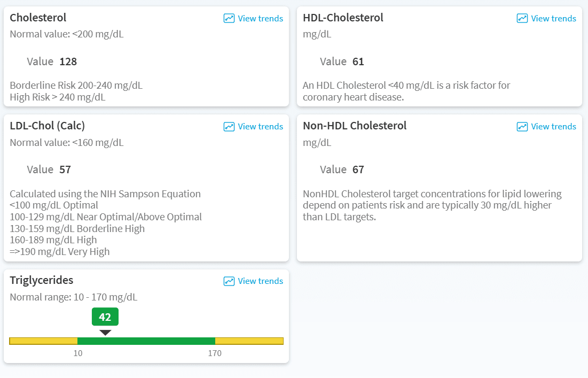Click the trend chart icon for HDL-Cholesterol
The width and height of the screenshot is (588, 378).
(x=522, y=18)
